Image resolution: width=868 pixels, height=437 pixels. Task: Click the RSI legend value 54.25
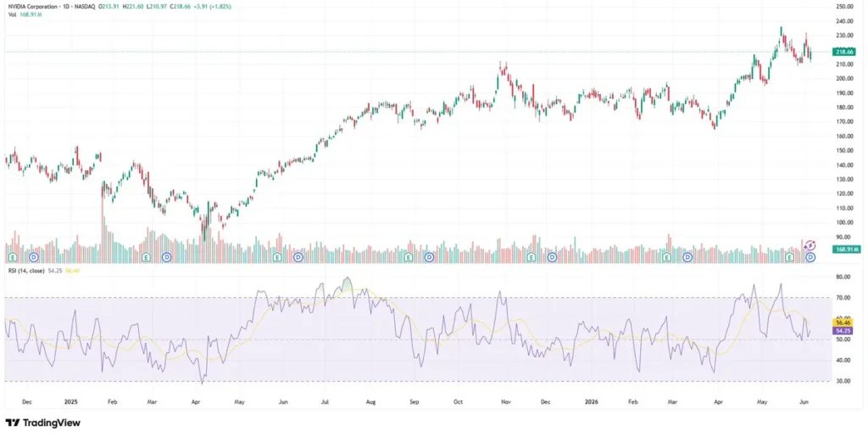point(55,271)
